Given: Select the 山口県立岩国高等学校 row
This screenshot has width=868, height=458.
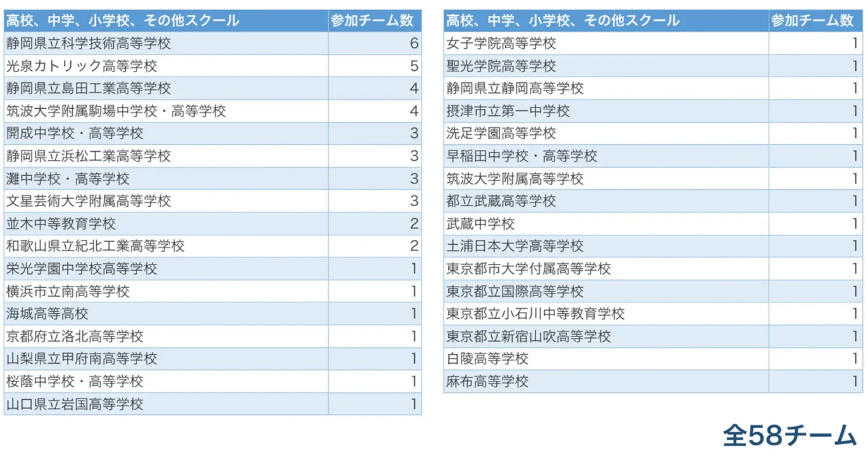Looking at the screenshot, I should coord(75,404).
